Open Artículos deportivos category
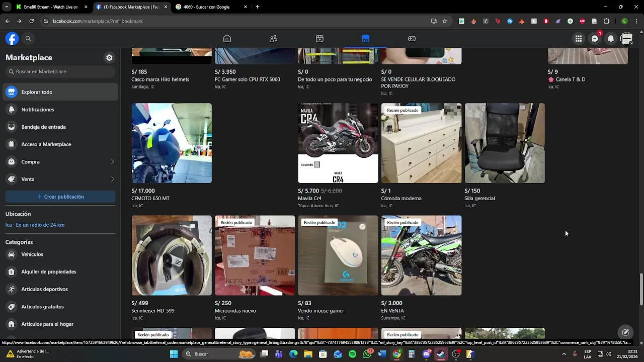Image resolution: width=644 pixels, height=362 pixels. [61, 289]
